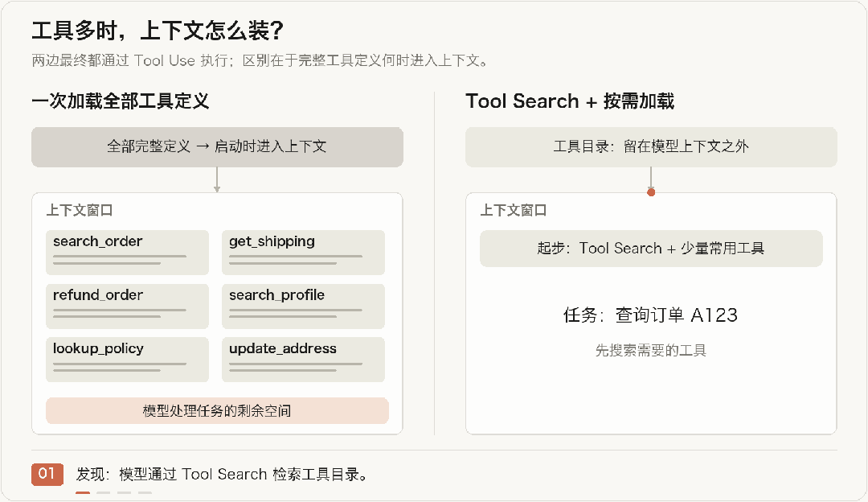
Task: Click the search_order tool card
Action: tap(127, 252)
